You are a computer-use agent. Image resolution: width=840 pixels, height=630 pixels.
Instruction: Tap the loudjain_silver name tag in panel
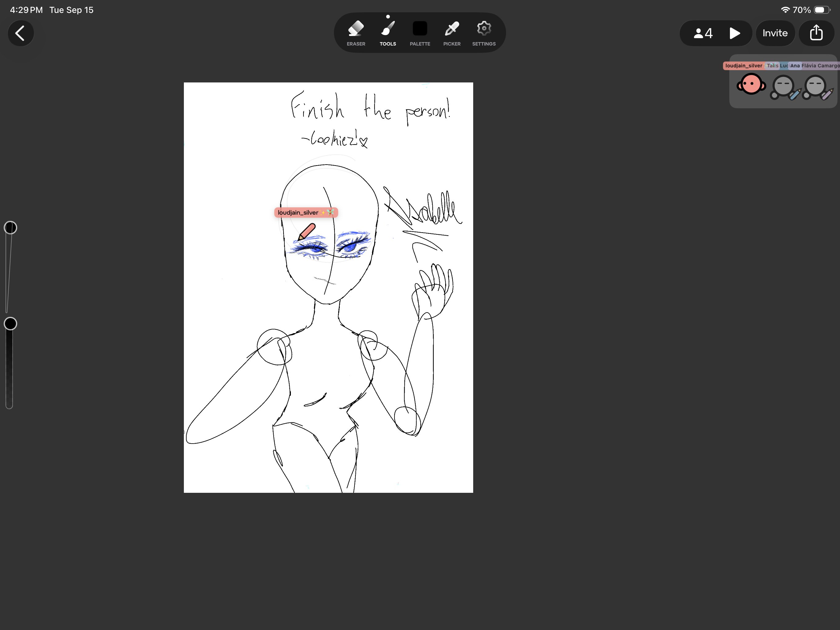[743, 66]
